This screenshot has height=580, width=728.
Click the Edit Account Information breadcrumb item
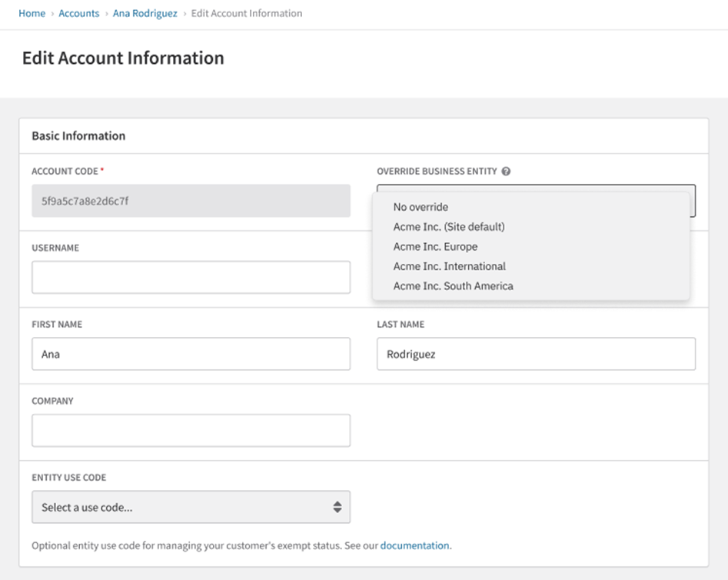pyautogui.click(x=246, y=13)
